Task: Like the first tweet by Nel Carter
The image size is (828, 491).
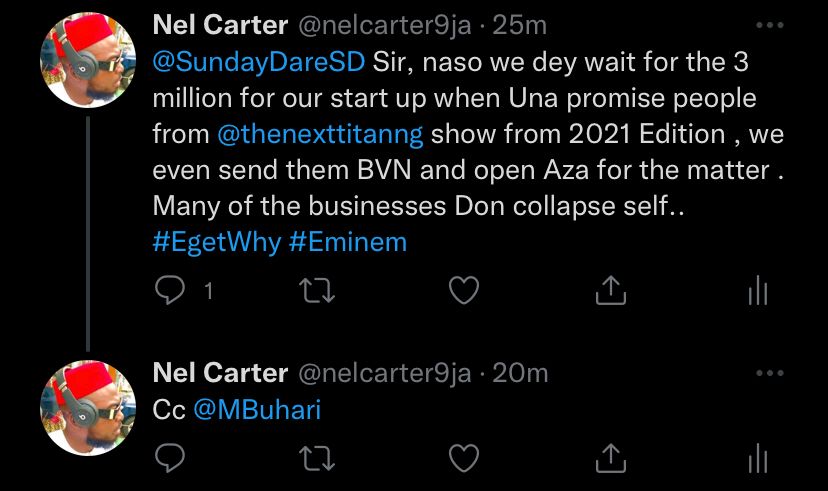Action: tap(462, 291)
